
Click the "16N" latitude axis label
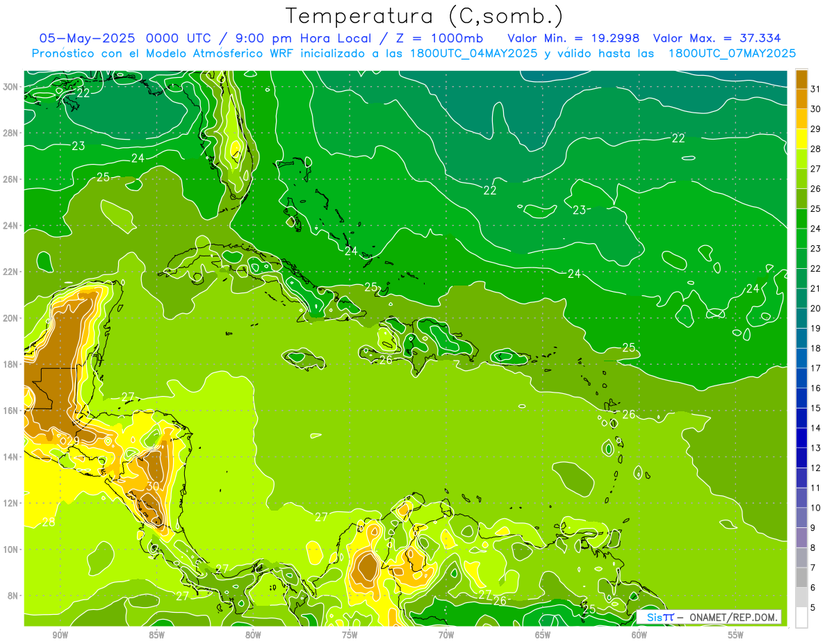[x=11, y=411]
